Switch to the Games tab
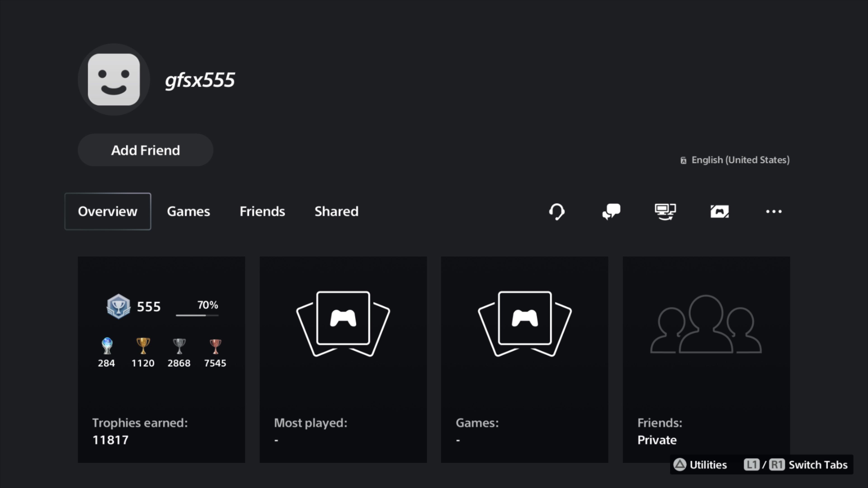868x488 pixels. click(188, 211)
